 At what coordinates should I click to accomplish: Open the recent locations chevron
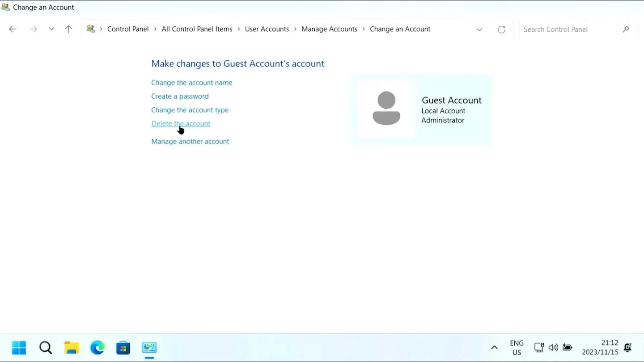pyautogui.click(x=51, y=29)
